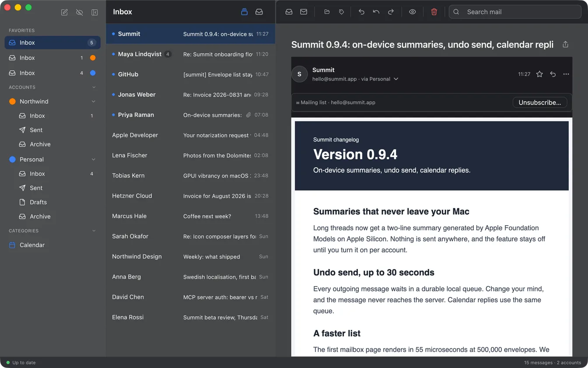This screenshot has height=368, width=588.
Task: Open the Elena Rossi beta review message
Action: click(x=190, y=317)
